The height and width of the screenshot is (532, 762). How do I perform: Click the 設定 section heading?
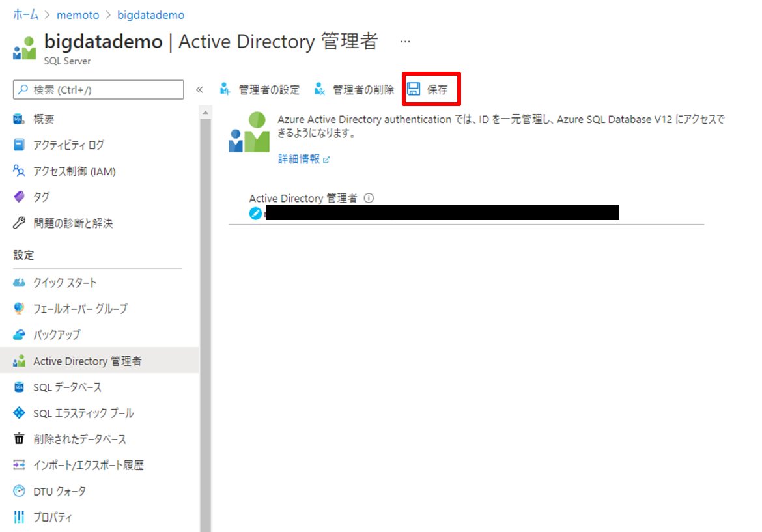(x=23, y=255)
